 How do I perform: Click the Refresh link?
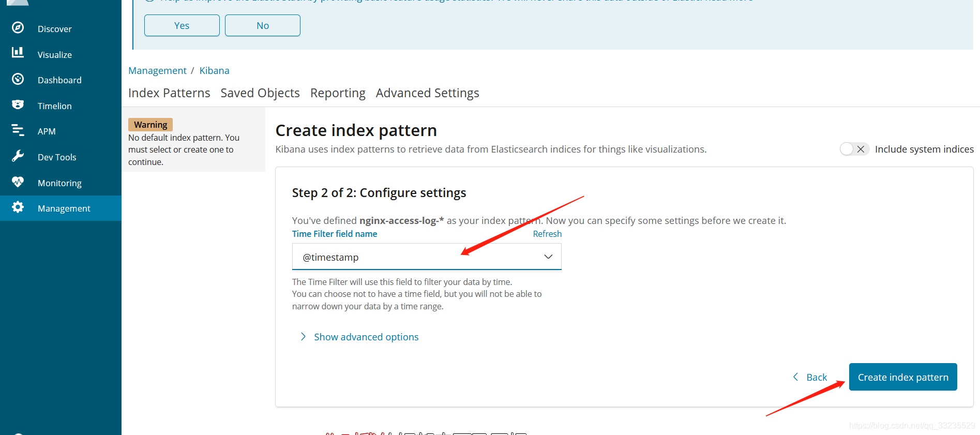(547, 234)
